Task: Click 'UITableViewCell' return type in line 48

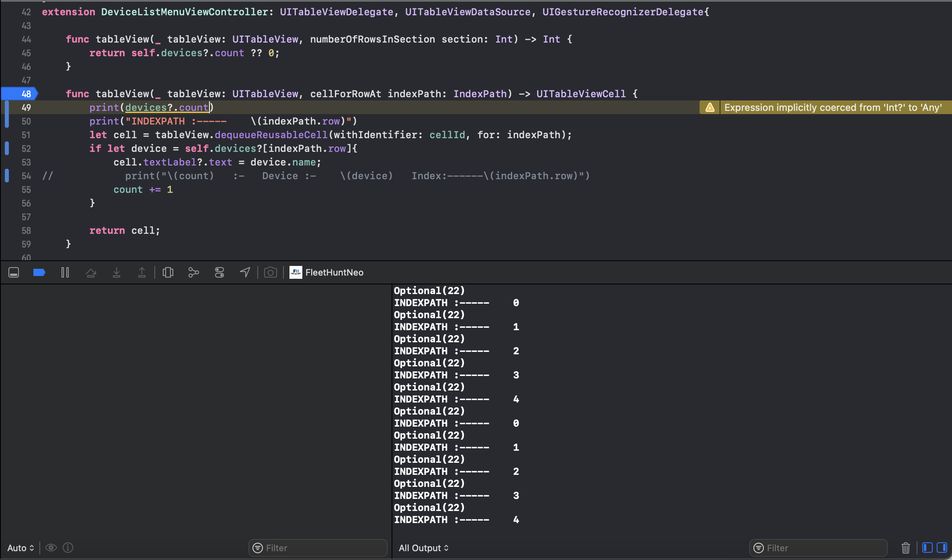Action: point(581,94)
